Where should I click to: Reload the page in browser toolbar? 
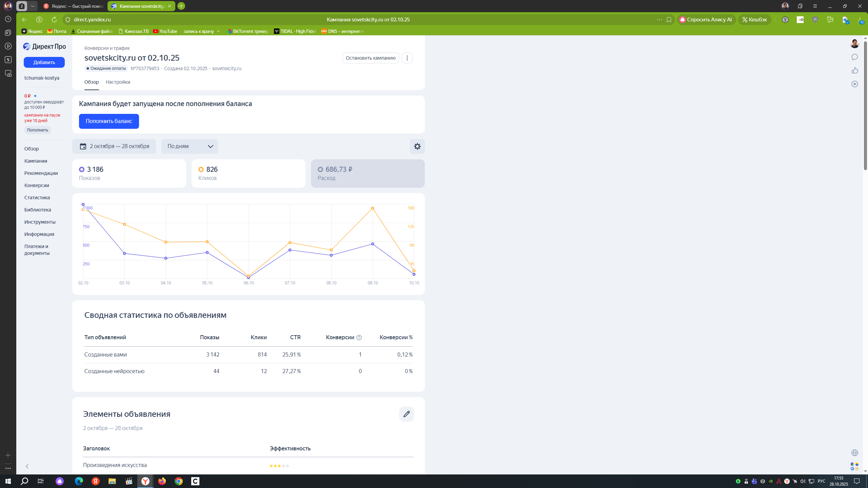(54, 20)
